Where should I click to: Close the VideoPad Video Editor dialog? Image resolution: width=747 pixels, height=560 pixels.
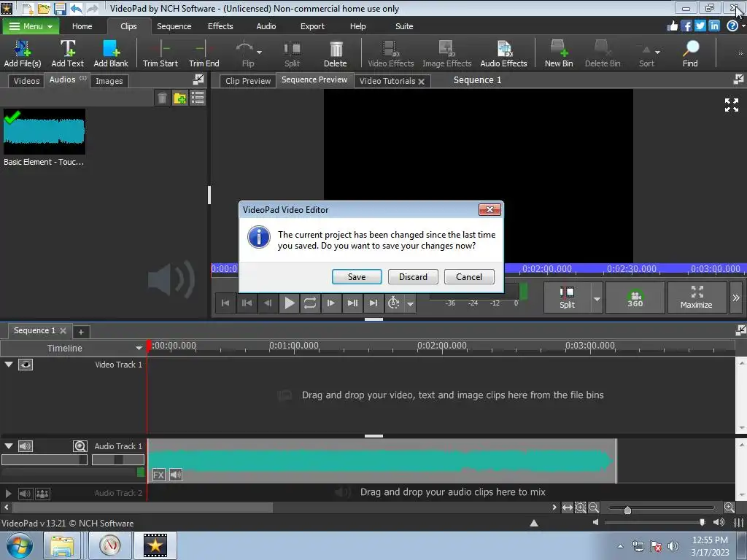click(x=489, y=209)
